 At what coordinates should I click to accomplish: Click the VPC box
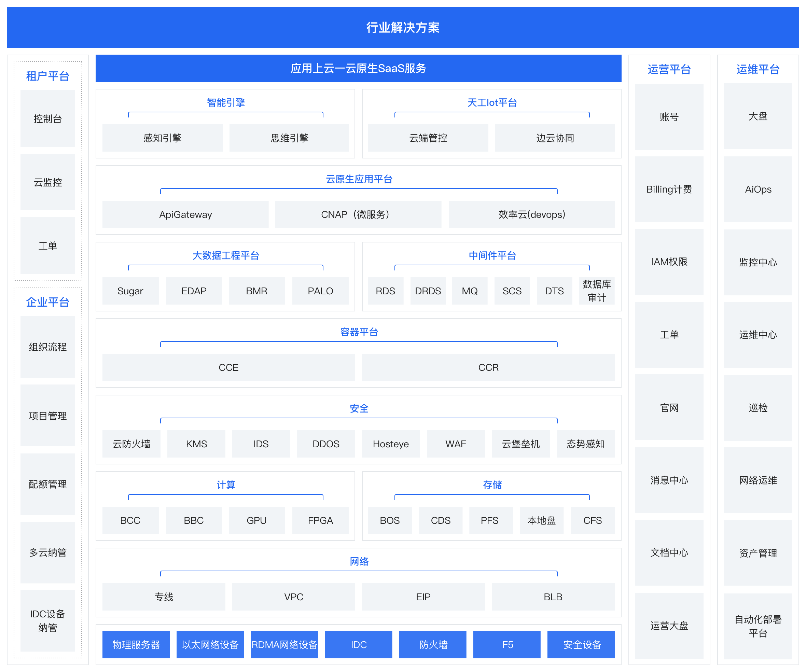pos(294,597)
